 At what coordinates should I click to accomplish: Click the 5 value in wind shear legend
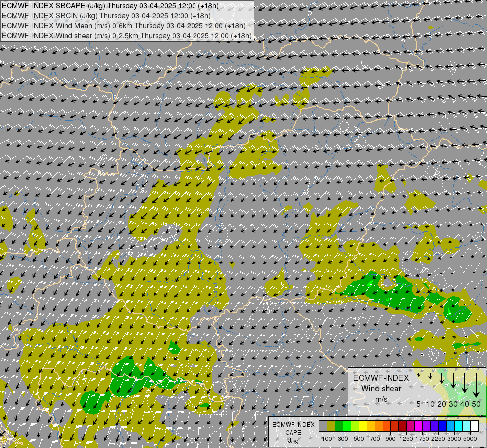click(x=419, y=404)
